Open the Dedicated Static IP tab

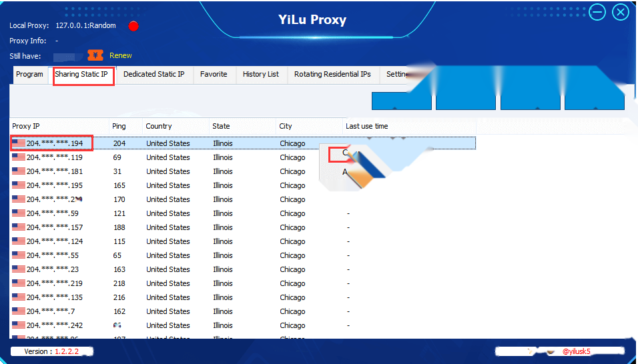click(x=153, y=75)
